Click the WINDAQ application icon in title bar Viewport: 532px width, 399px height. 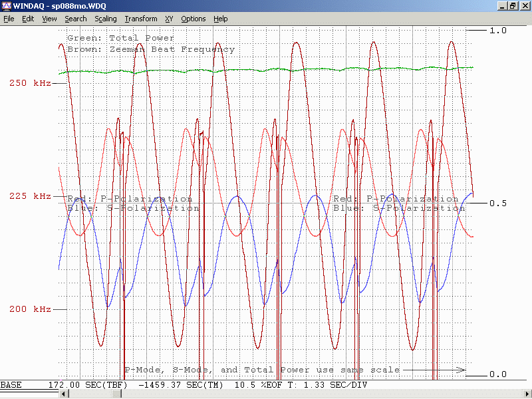[7, 5]
